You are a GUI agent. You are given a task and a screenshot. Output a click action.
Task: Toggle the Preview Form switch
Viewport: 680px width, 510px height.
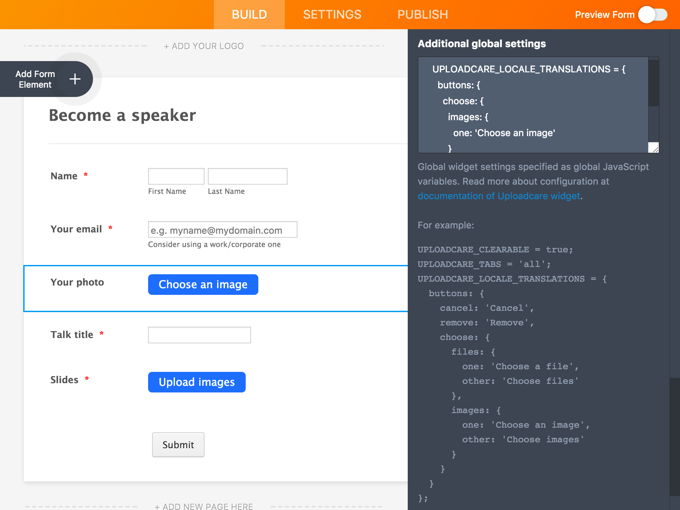pyautogui.click(x=652, y=14)
